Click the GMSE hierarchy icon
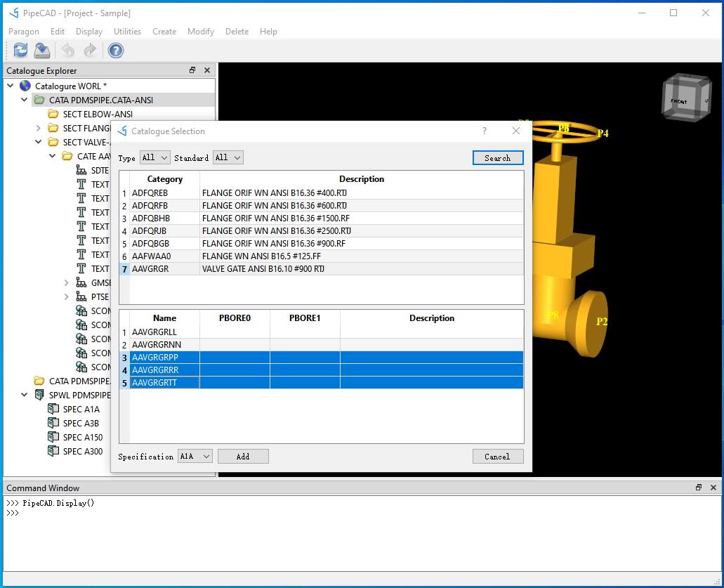Image resolution: width=724 pixels, height=588 pixels. point(81,282)
